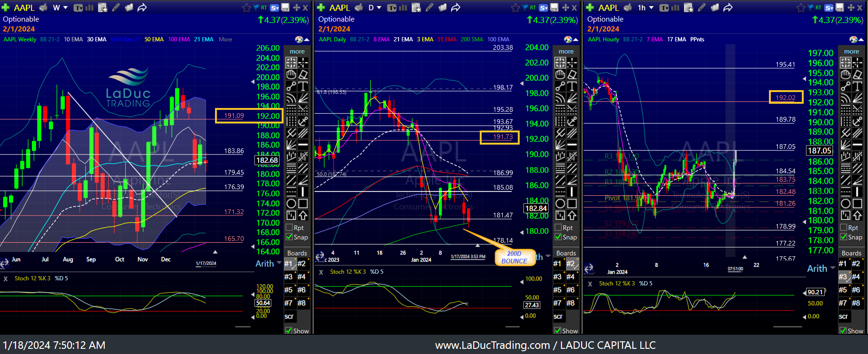Click the AAPL ticker symbol in the weekly chart
The height and width of the screenshot is (354, 868).
tap(24, 8)
